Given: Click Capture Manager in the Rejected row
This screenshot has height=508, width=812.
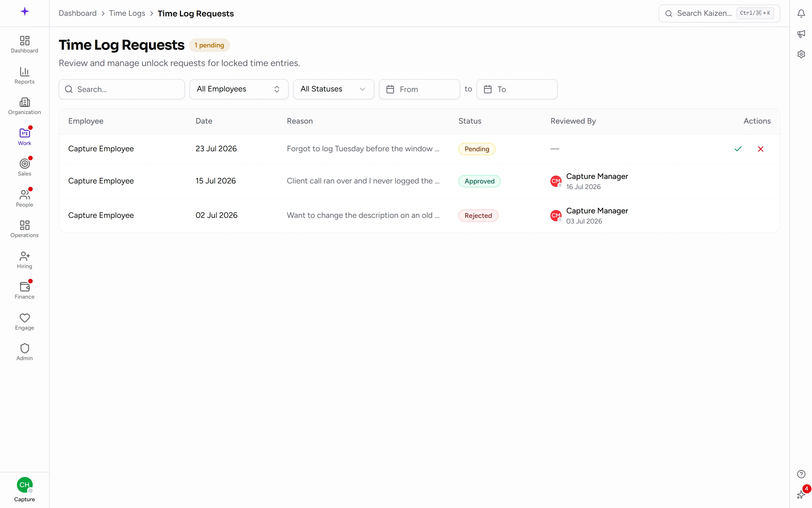Looking at the screenshot, I should point(597,211).
